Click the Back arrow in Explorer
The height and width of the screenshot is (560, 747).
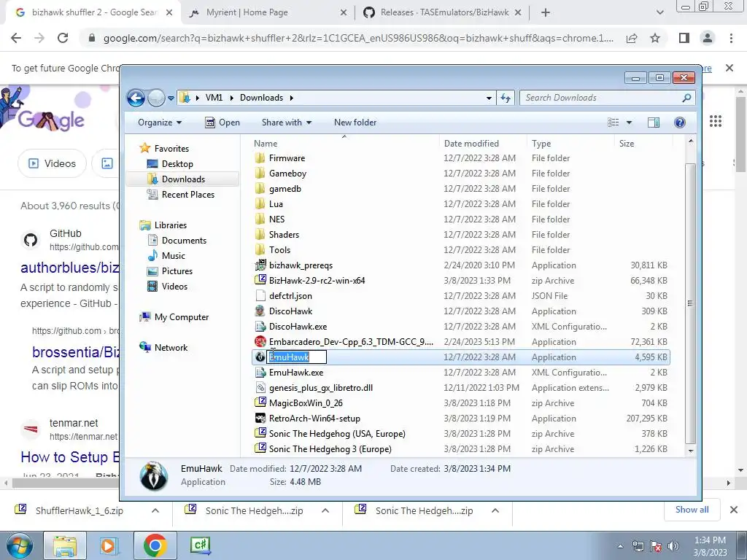click(x=136, y=98)
